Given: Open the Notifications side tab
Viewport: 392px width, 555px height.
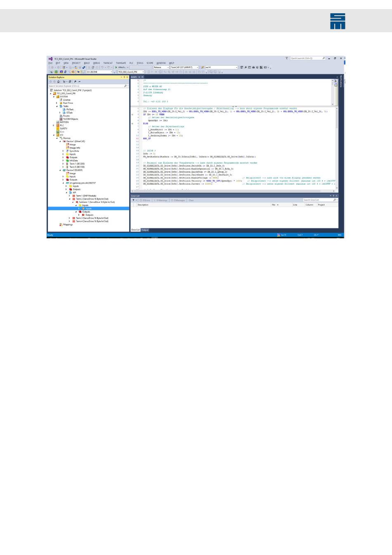Looking at the screenshot, I should point(341,81).
